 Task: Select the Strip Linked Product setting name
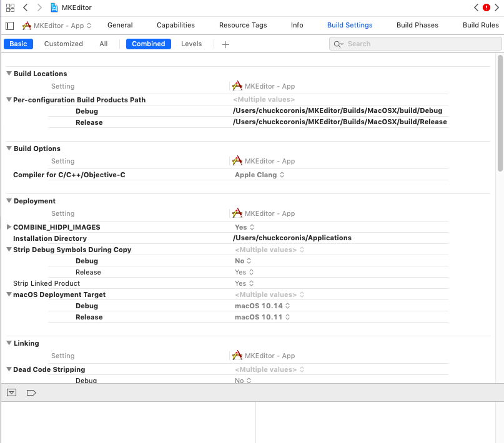[46, 283]
